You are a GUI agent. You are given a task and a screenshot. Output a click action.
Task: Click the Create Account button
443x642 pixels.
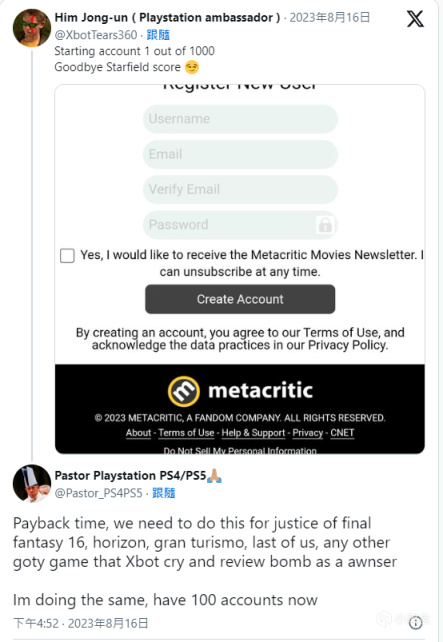pyautogui.click(x=240, y=299)
